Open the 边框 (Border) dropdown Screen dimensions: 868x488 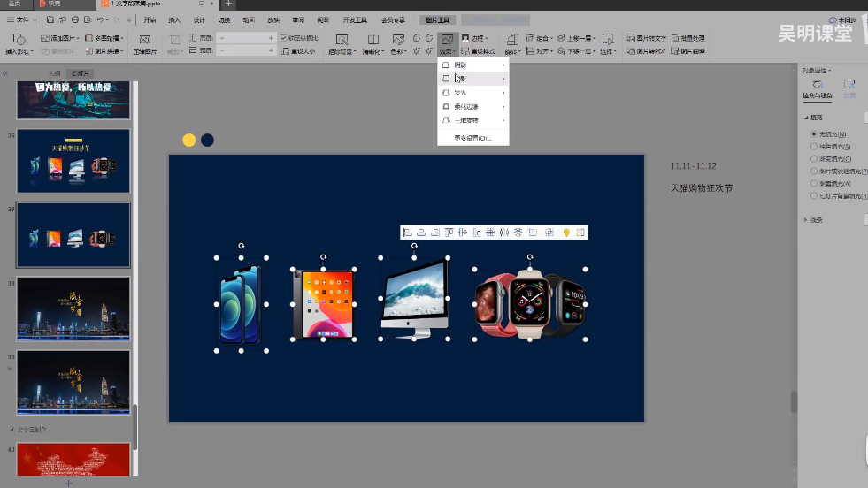(x=475, y=38)
